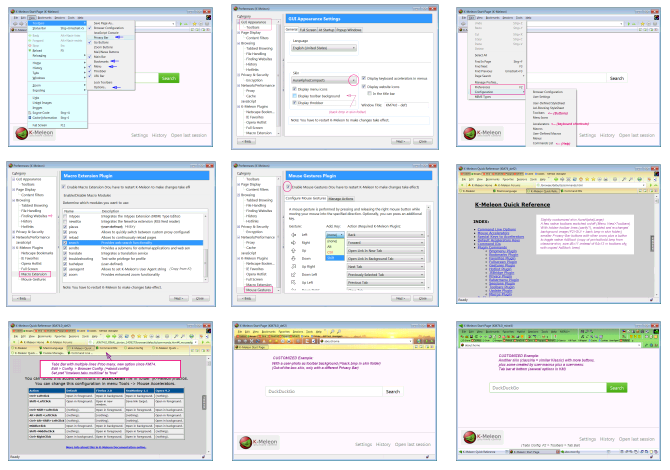Open the Add key dropdown for Left gesture
This screenshot has width=670, height=470.
click(335, 235)
